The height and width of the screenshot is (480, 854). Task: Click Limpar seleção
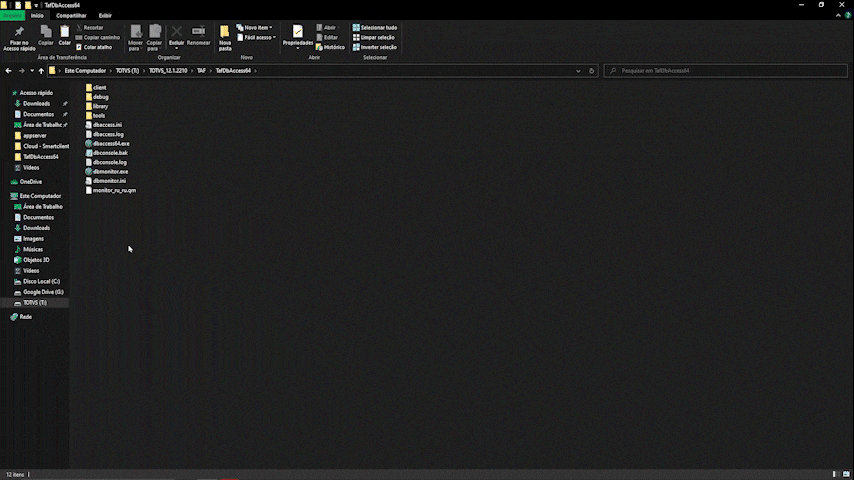pyautogui.click(x=374, y=37)
